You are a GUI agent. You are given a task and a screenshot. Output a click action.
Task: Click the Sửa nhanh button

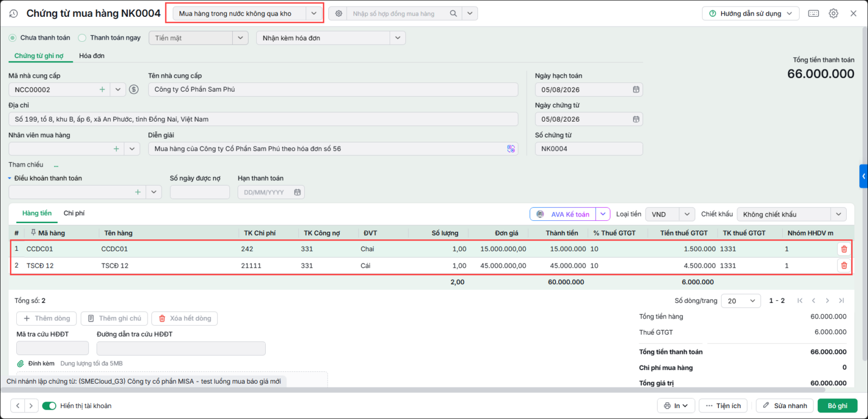(785, 406)
